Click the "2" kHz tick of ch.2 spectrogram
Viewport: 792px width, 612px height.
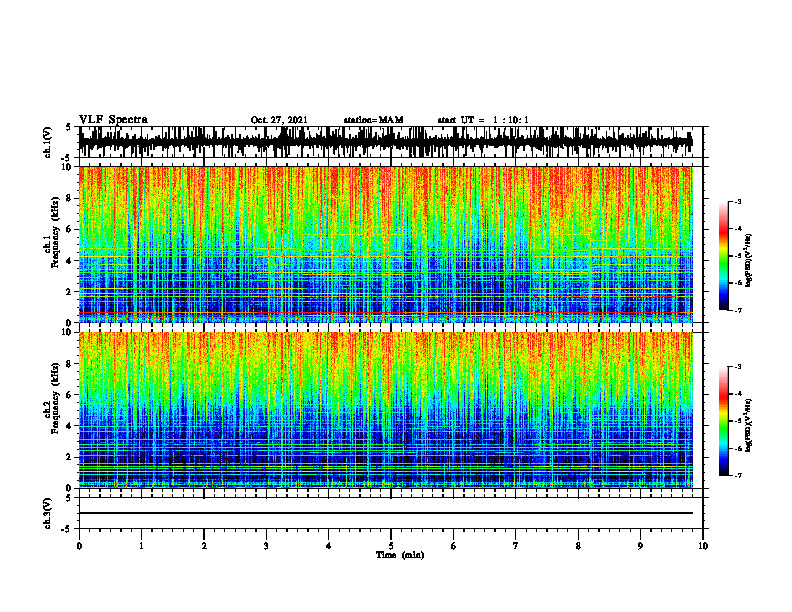pos(70,457)
